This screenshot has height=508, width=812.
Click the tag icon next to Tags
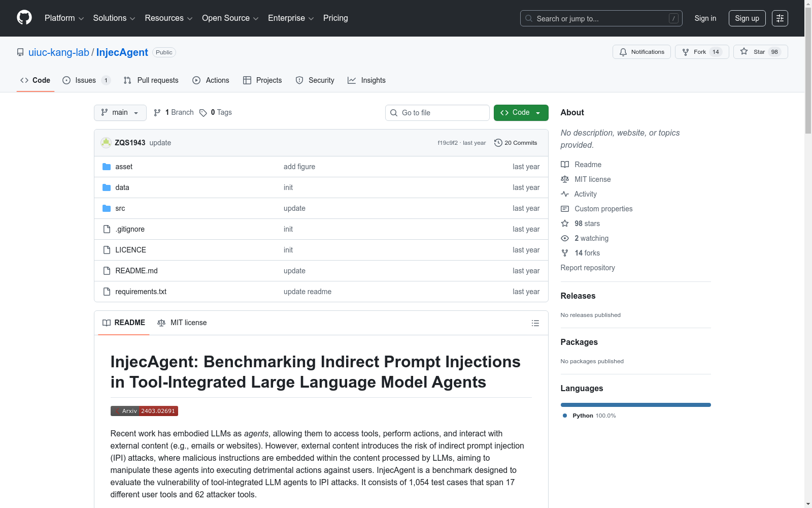(203, 113)
